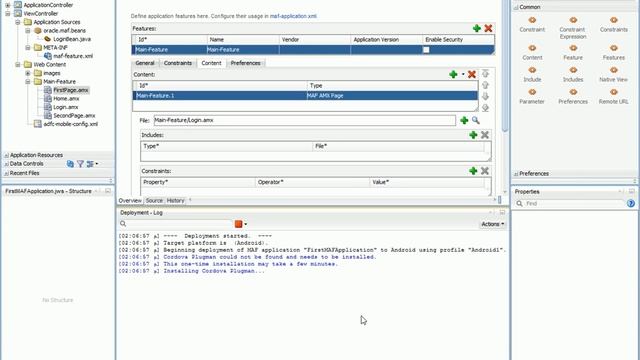The width and height of the screenshot is (640, 360).
Task: Open the maf-application.xml link
Action: coord(293,16)
